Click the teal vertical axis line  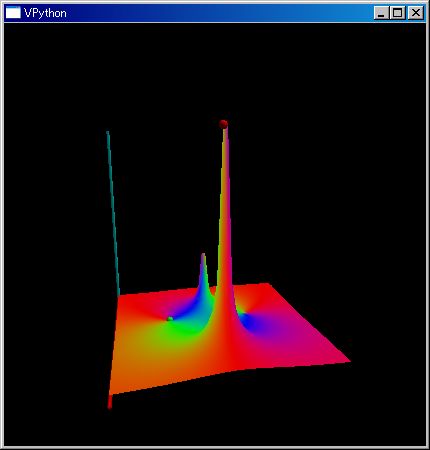pos(113,213)
